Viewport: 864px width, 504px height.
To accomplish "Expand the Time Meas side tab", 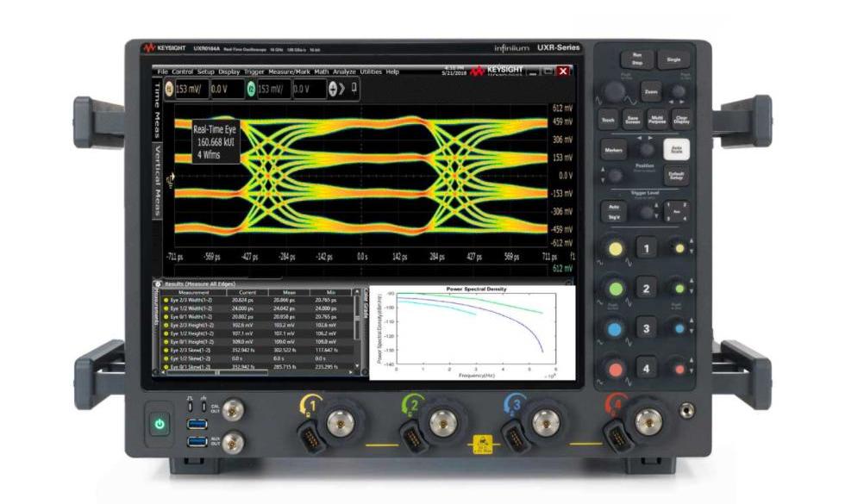I will coord(158,109).
